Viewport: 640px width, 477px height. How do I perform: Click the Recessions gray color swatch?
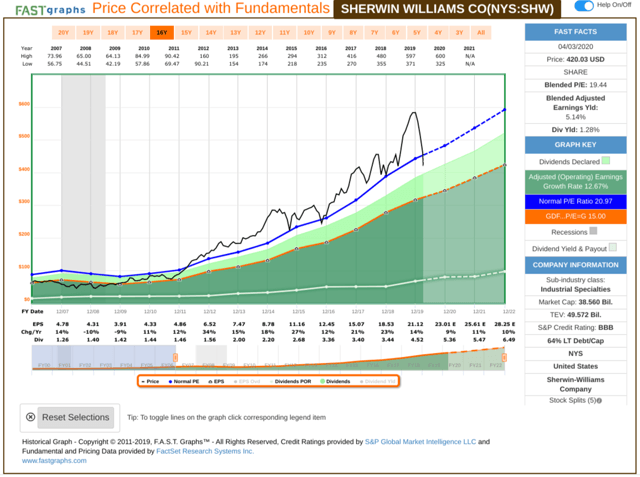(593, 231)
